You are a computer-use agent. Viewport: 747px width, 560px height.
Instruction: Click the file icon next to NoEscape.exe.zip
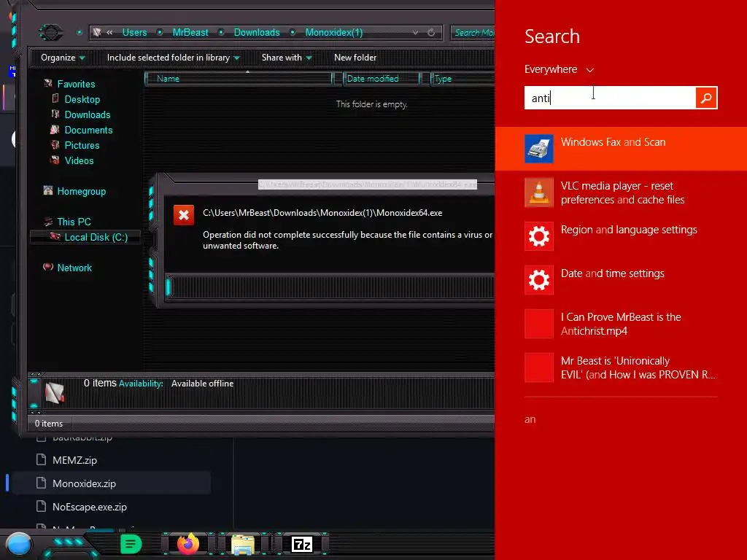[x=42, y=506]
